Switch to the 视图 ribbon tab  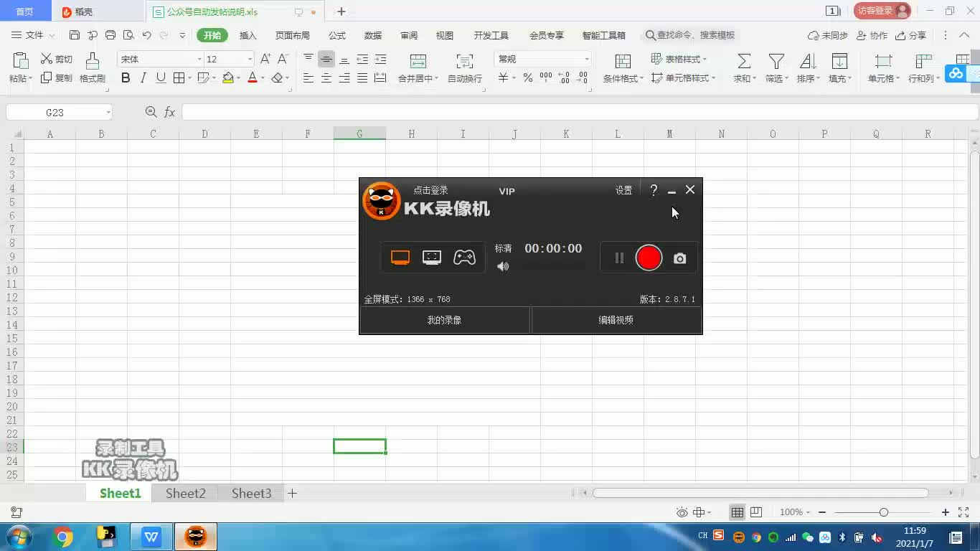[444, 35]
